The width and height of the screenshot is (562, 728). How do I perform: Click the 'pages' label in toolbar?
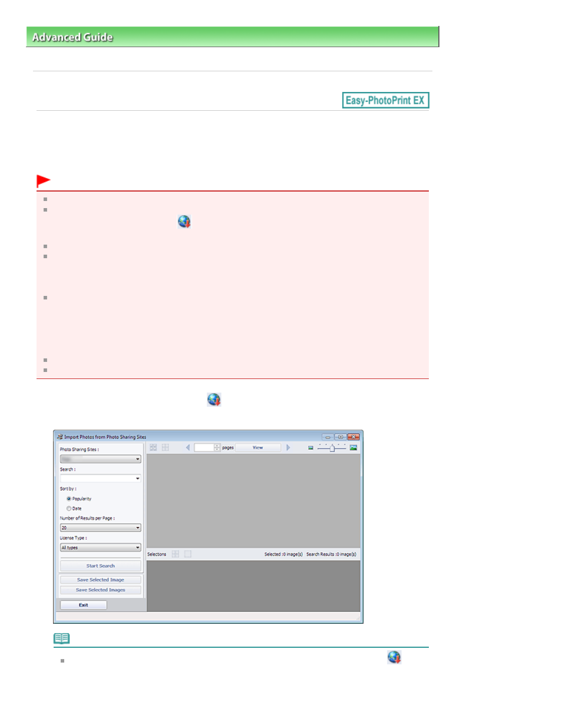point(228,447)
